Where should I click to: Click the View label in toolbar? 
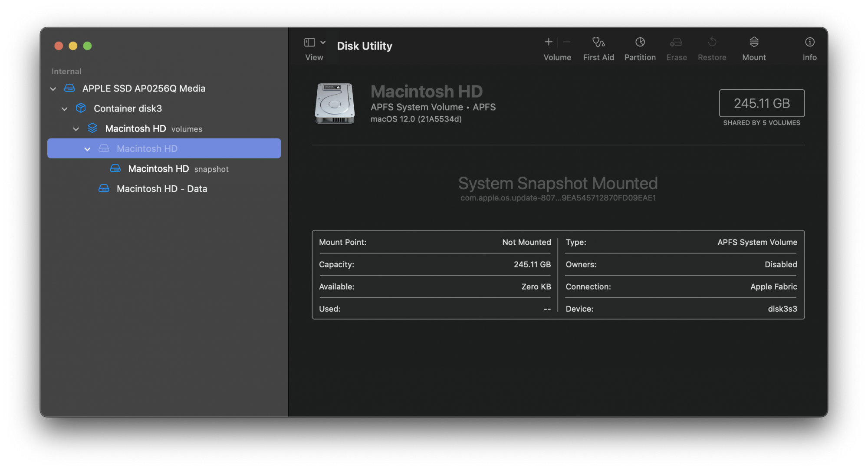click(314, 57)
